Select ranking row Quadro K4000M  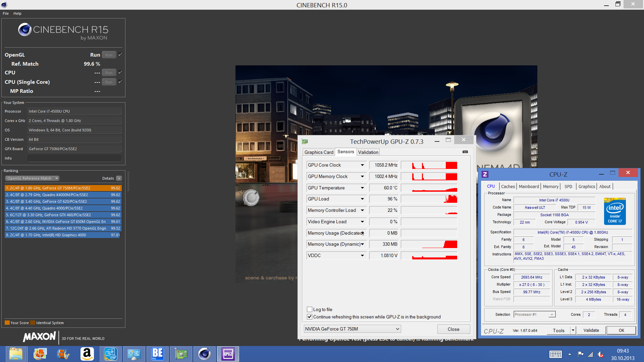pyautogui.click(x=63, y=195)
